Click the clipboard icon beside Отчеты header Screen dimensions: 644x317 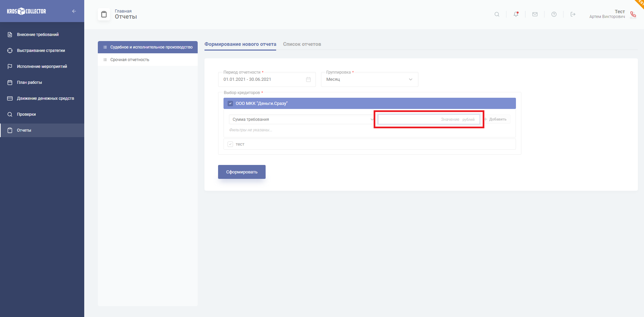click(104, 14)
